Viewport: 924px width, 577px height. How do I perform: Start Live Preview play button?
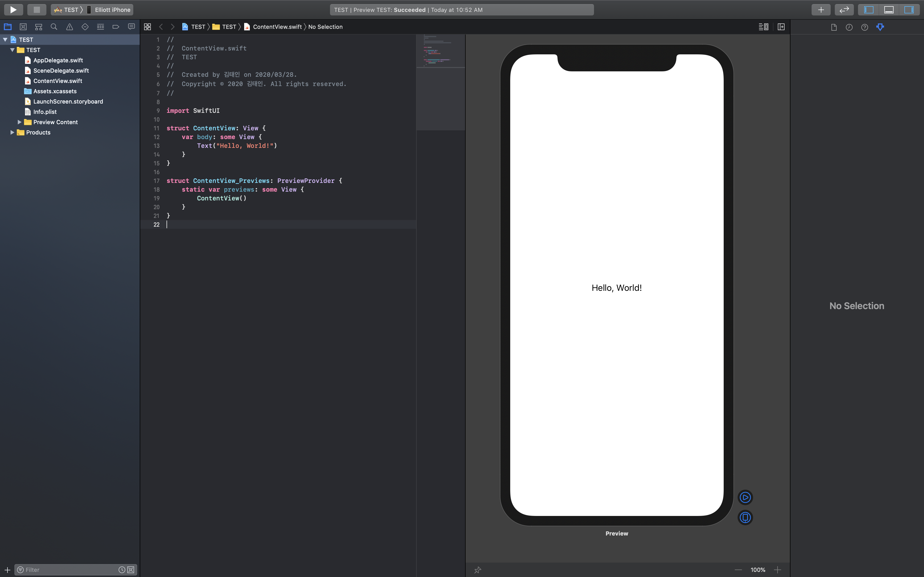click(745, 497)
